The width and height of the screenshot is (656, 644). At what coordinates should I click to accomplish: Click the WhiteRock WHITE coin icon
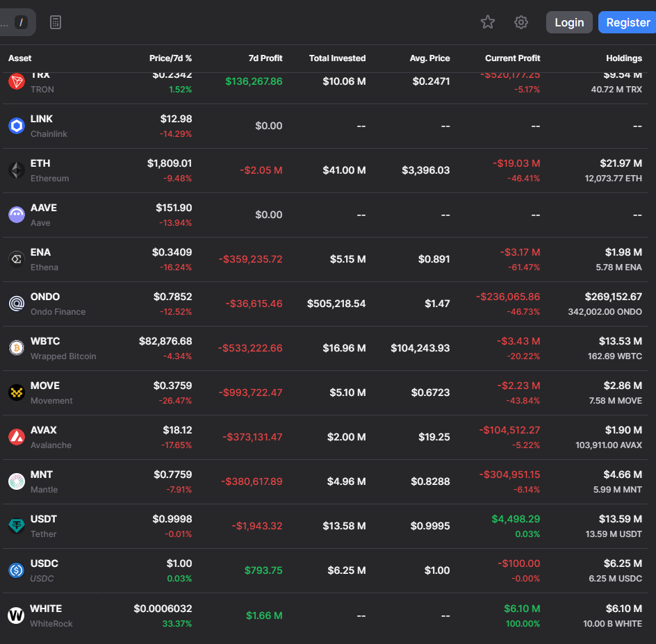[x=17, y=616]
